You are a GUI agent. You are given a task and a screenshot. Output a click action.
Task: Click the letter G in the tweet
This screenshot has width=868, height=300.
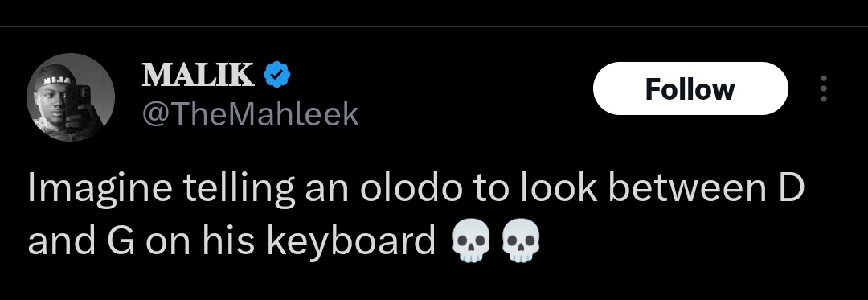tap(121, 241)
